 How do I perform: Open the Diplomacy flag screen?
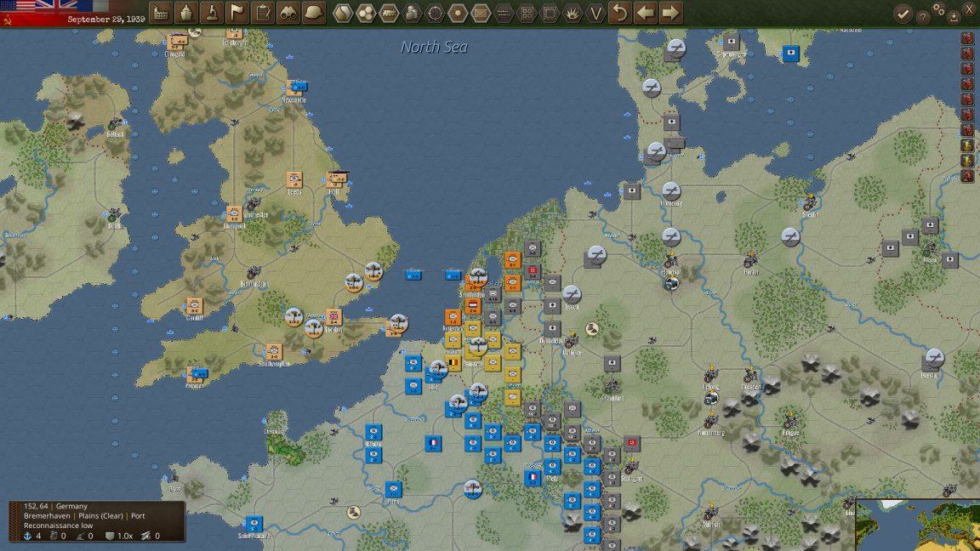point(236,13)
